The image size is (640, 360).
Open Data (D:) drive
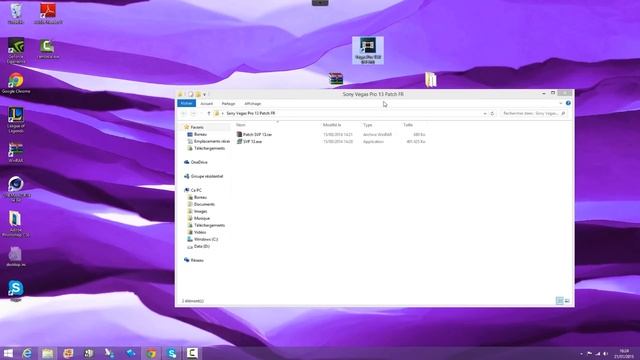(x=198, y=247)
